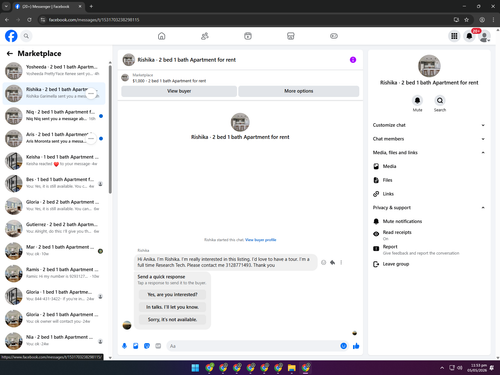Open File Explorer from the taskbar
500x375 pixels.
click(292, 368)
